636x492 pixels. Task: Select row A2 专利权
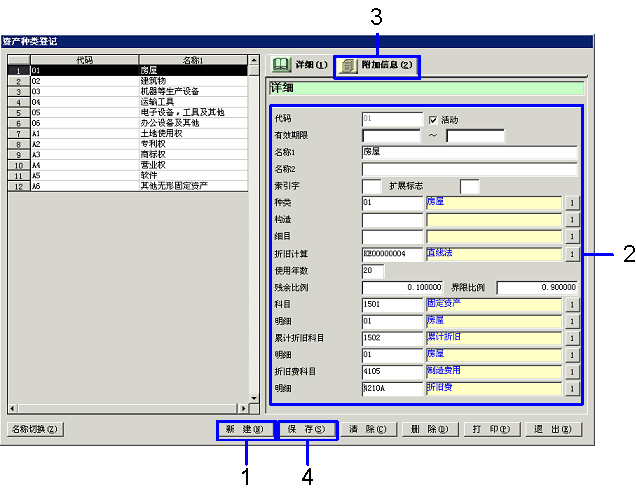click(128, 144)
